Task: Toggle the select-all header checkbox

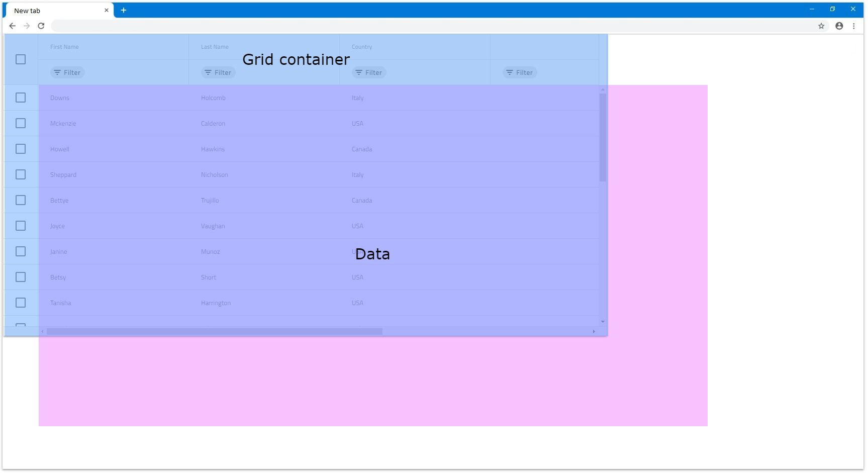Action: (21, 59)
